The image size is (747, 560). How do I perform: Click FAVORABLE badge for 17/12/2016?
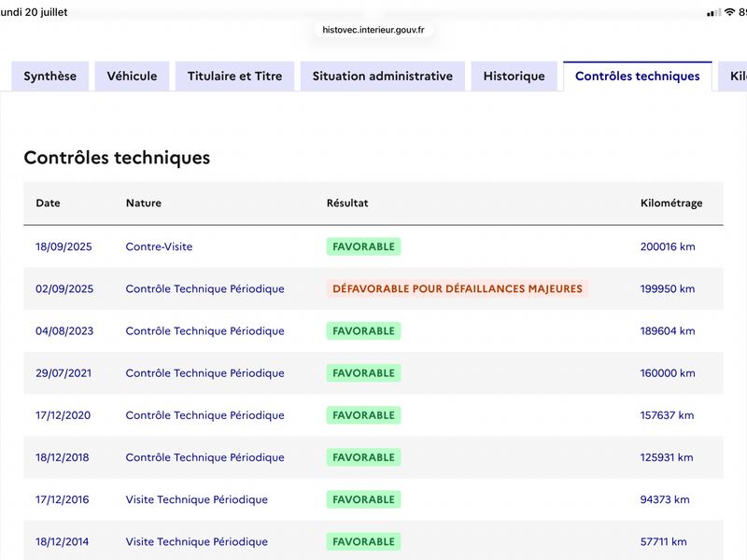pos(363,499)
